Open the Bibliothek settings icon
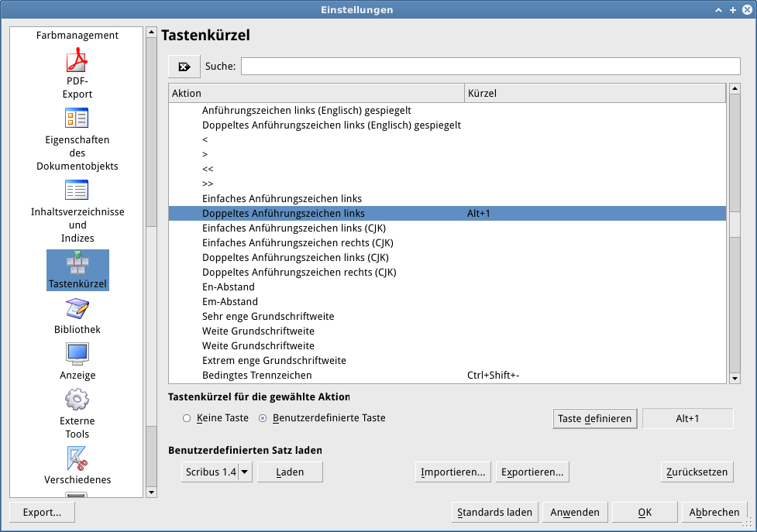 coord(77,309)
